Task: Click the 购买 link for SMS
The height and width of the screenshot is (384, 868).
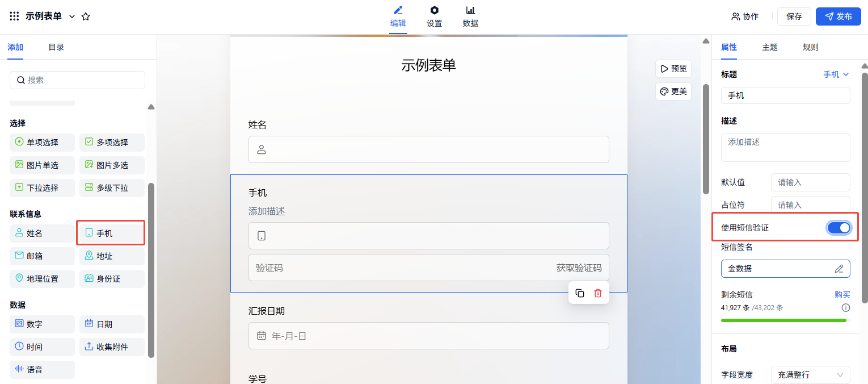Action: tap(842, 295)
